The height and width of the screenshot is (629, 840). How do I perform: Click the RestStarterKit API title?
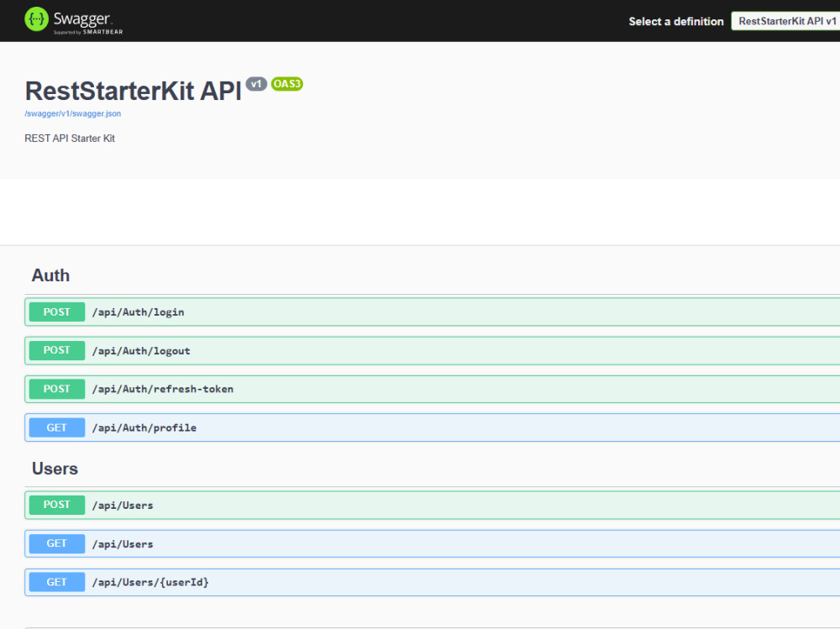coord(134,91)
